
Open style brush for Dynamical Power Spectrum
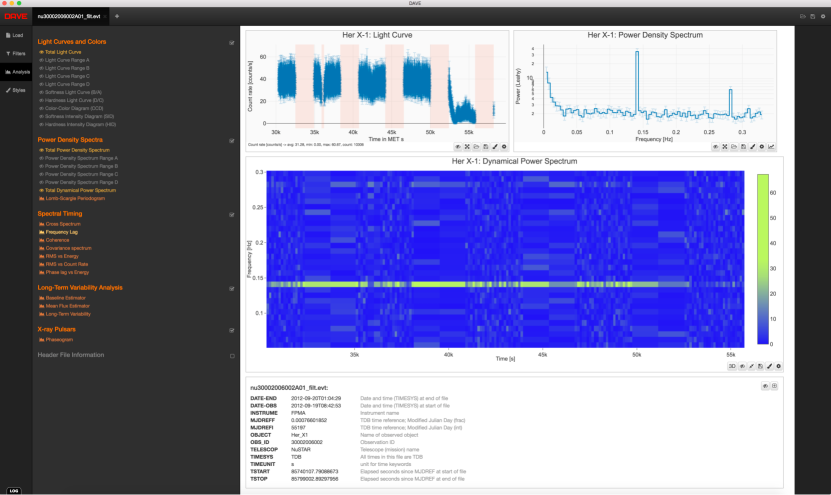[770, 366]
